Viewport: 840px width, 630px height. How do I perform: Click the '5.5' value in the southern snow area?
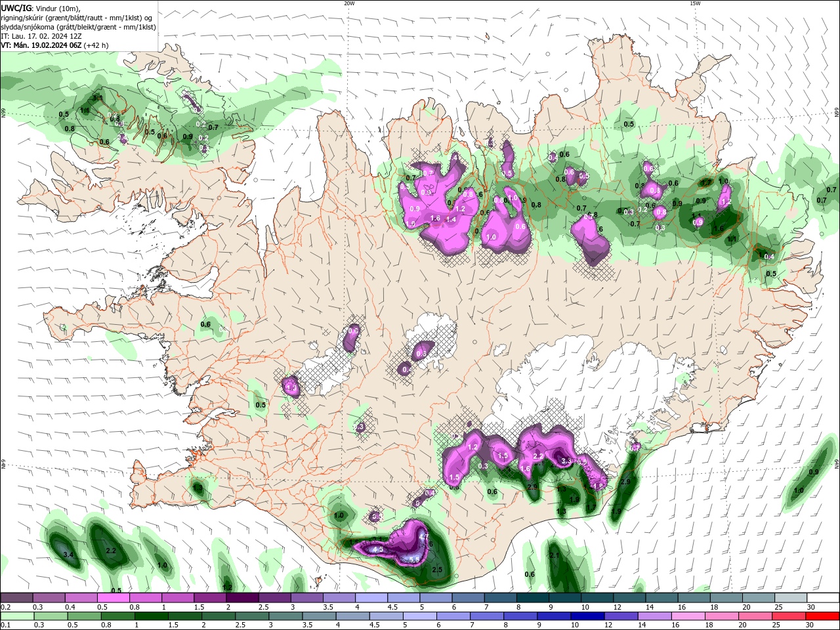(x=414, y=559)
